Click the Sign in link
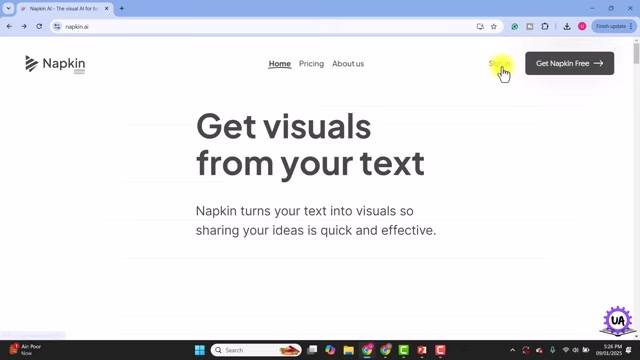The image size is (640, 360). pos(499,63)
